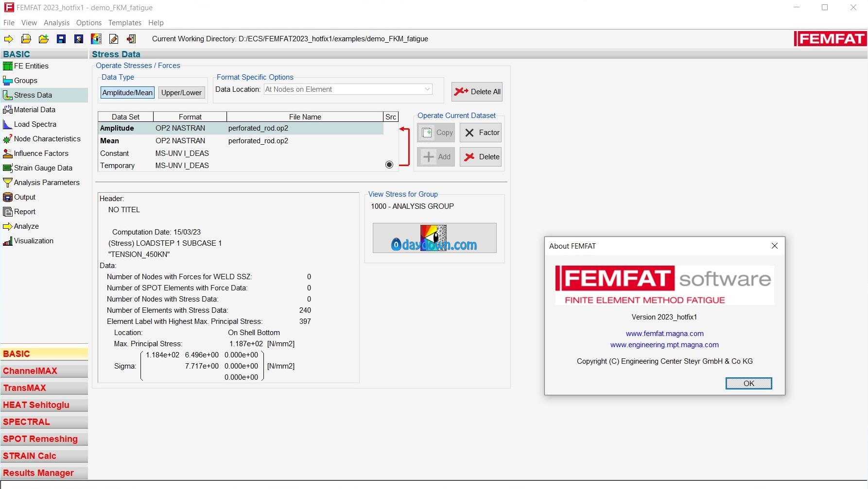868x489 pixels.
Task: Open the View menu
Action: [29, 23]
